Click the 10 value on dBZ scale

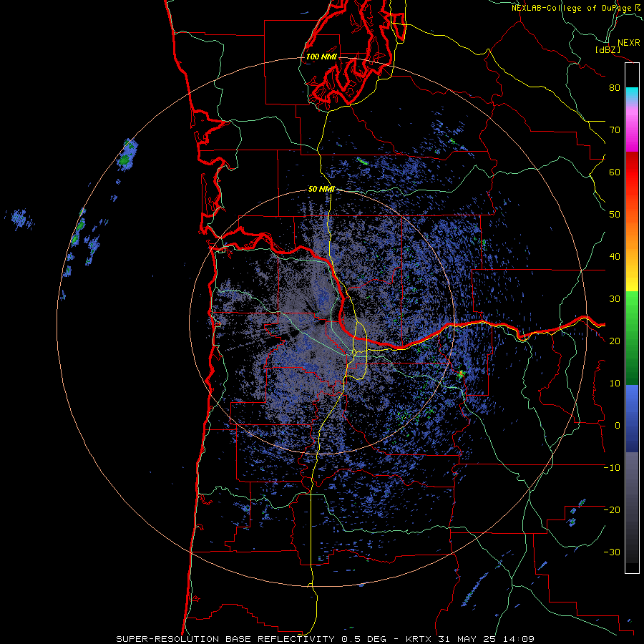click(615, 384)
